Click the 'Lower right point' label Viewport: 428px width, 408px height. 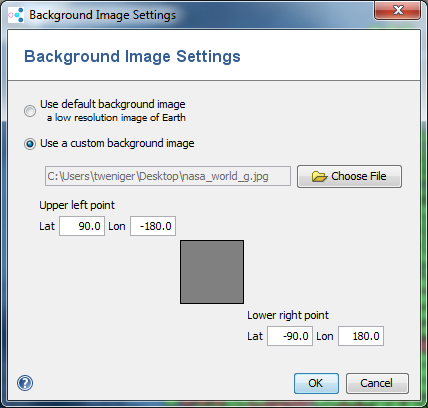click(288, 315)
